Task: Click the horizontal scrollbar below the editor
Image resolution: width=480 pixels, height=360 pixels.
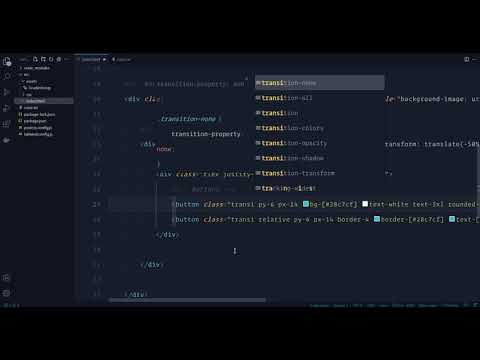Action: (x=187, y=300)
